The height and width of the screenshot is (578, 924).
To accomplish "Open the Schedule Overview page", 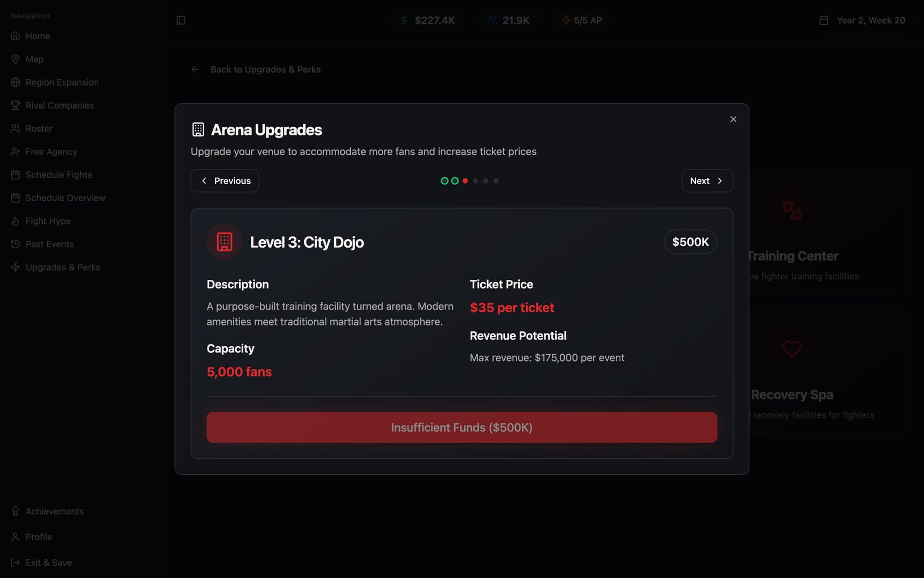I will pos(65,197).
